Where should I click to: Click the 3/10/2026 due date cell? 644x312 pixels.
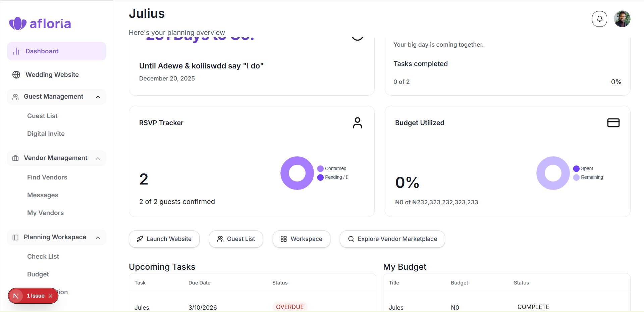pos(203,307)
